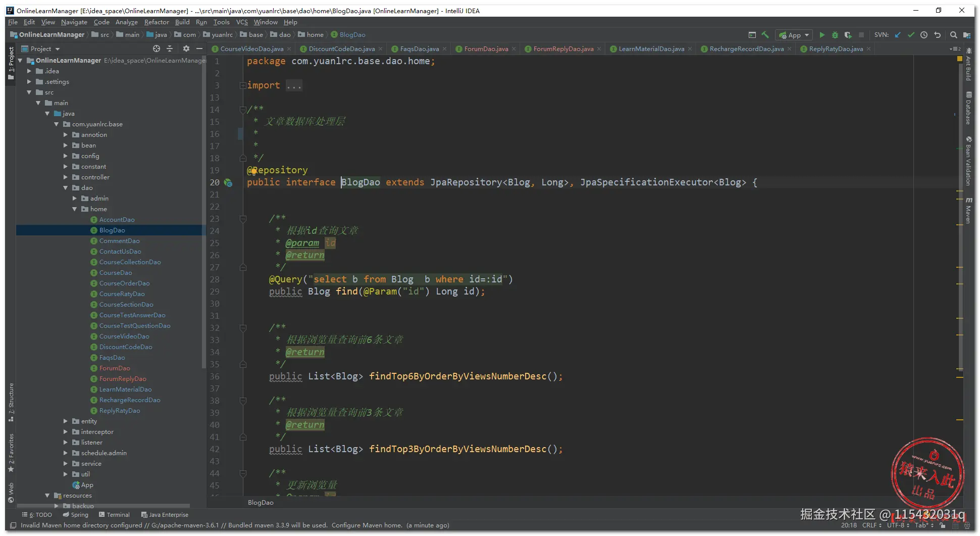Hide the Project tool window
This screenshot has width=980, height=536.
coord(199,48)
